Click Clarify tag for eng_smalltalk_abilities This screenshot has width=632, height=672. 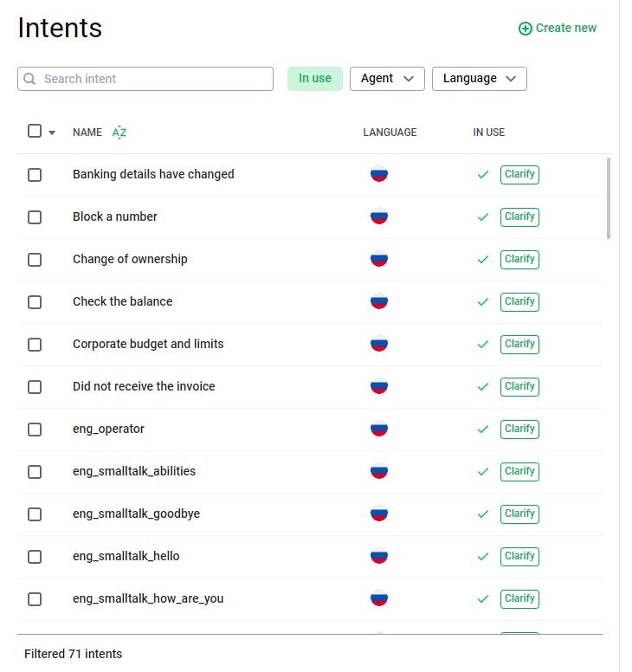[x=519, y=471]
